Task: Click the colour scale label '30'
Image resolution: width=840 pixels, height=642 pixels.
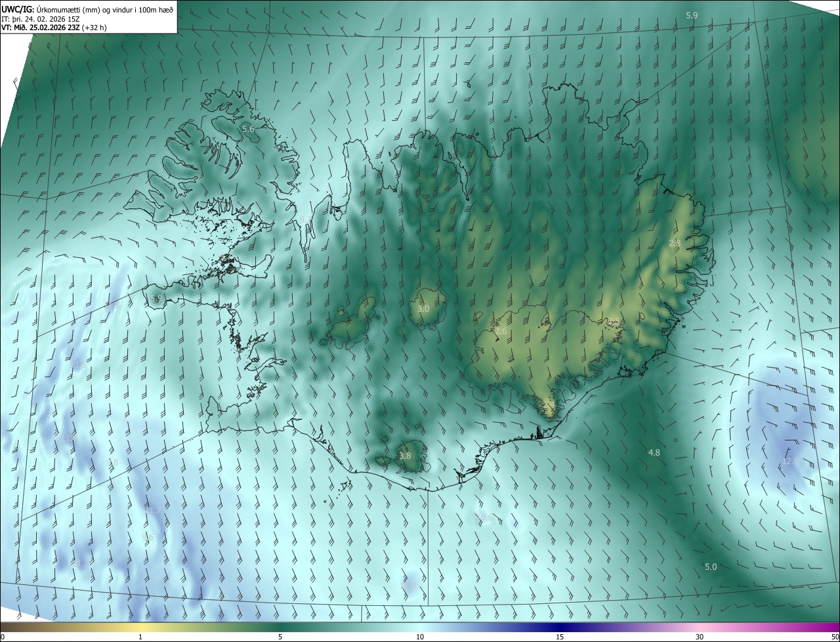Action: coord(700,637)
